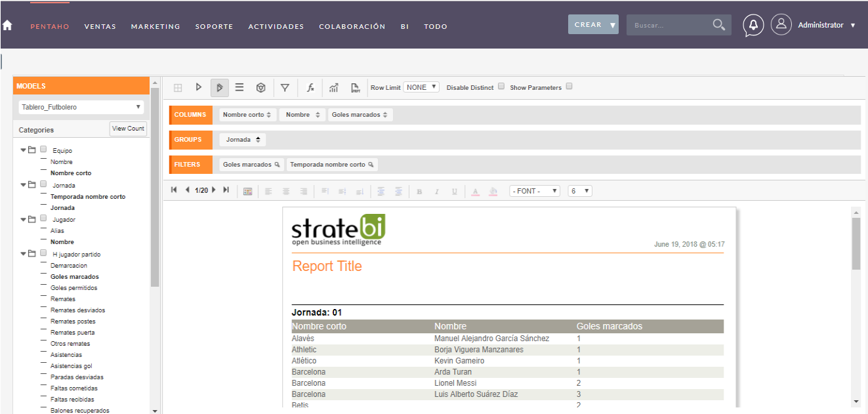Viewport: 868px width, 414px height.
Task: Click the search magnifier in the Buscar field
Action: click(718, 24)
